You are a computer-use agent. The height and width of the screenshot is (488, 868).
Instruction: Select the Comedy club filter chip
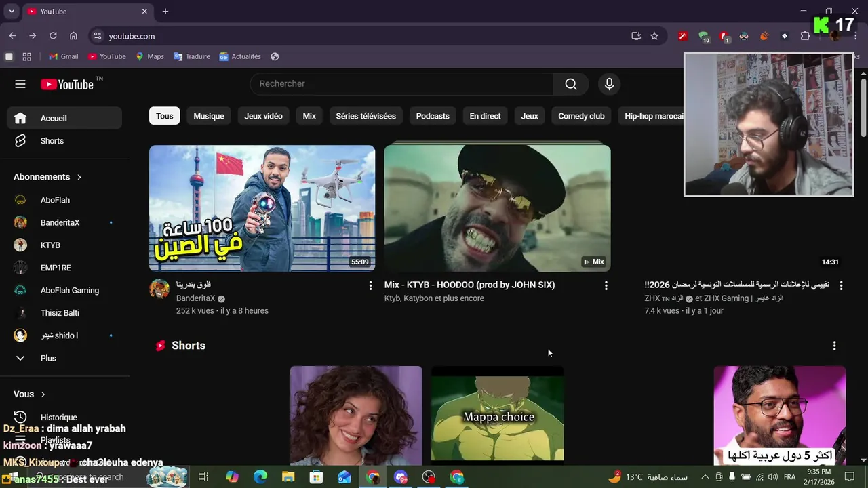pyautogui.click(x=581, y=116)
